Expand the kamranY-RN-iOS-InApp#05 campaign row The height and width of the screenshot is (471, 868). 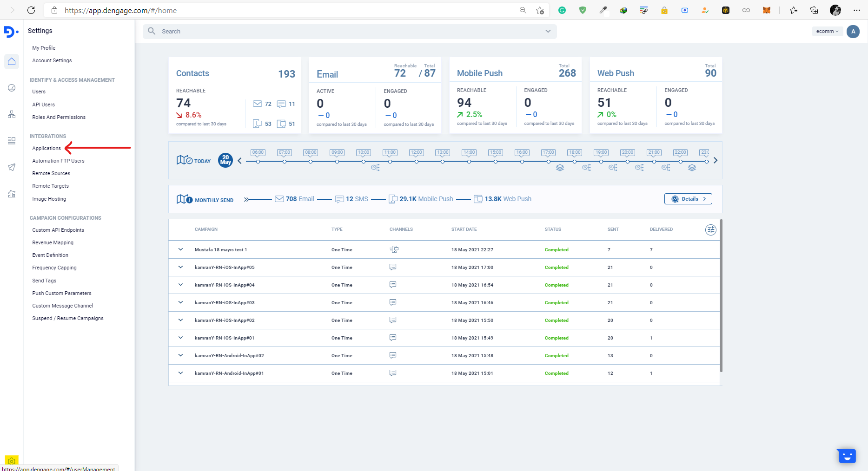pos(180,267)
